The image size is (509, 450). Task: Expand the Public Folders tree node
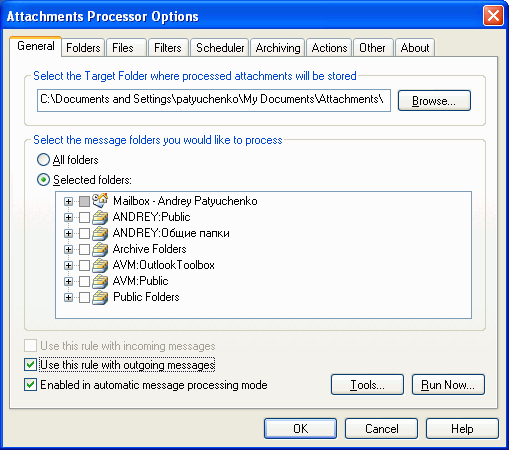pyautogui.click(x=68, y=297)
